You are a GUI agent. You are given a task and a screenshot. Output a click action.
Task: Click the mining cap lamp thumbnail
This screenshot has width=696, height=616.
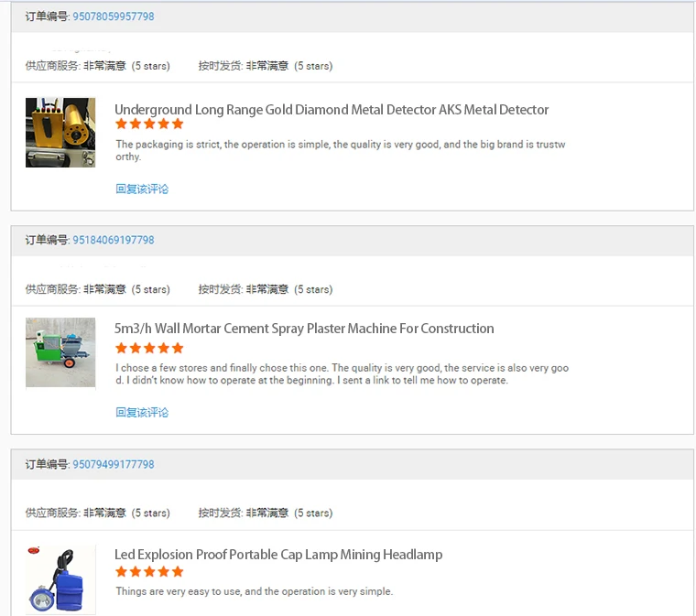(x=60, y=578)
